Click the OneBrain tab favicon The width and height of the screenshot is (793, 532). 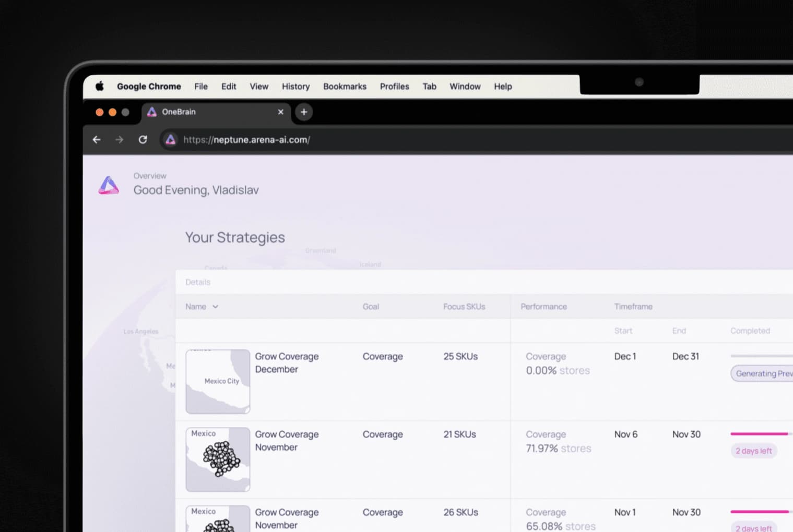point(152,112)
